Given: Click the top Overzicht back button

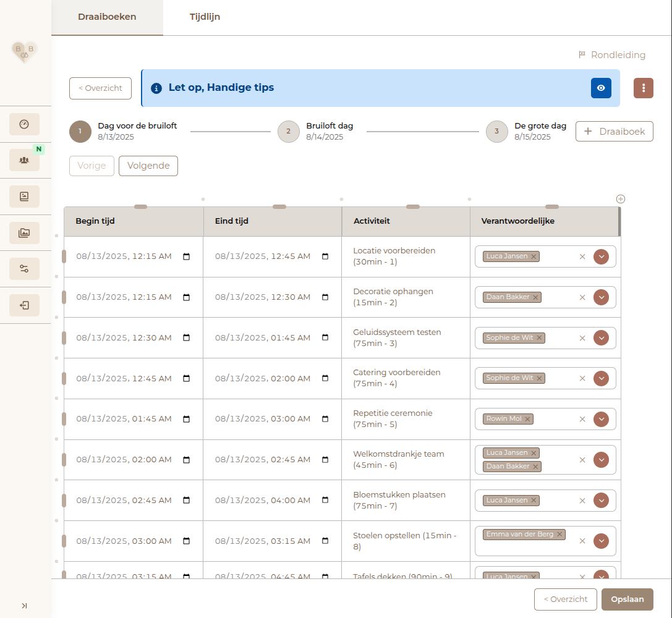Looking at the screenshot, I should [100, 88].
